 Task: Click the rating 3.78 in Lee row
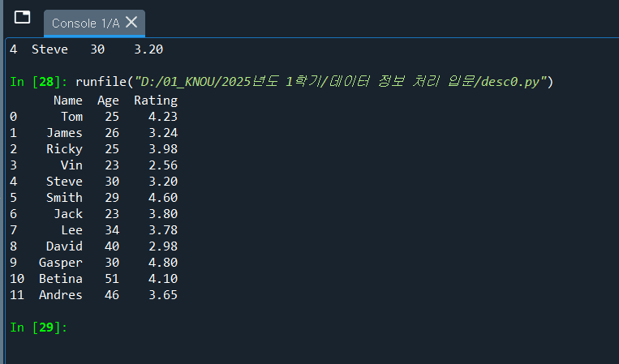(163, 230)
